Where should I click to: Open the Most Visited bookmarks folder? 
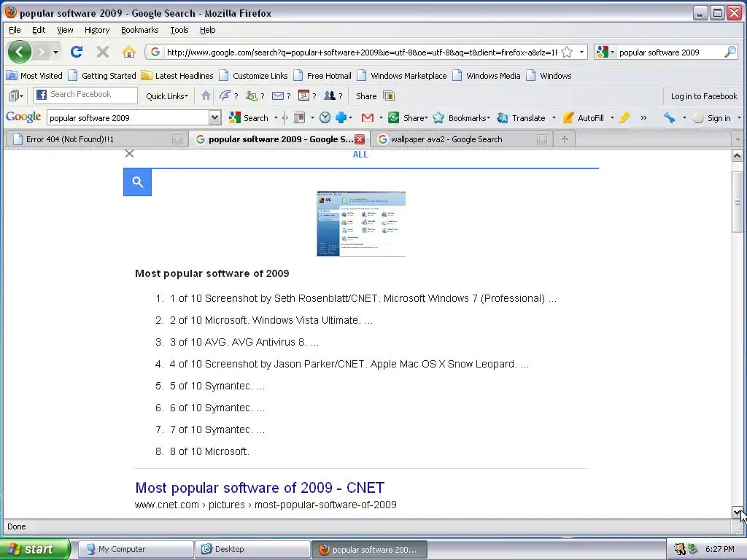34,76
